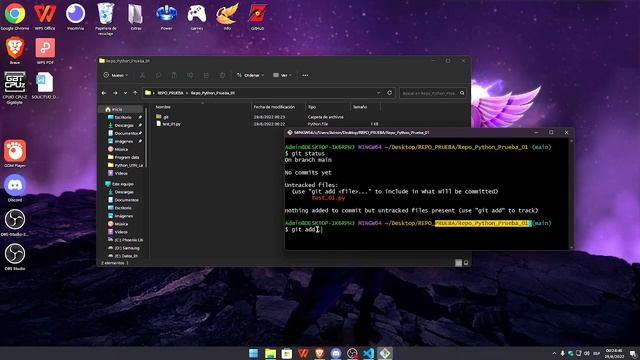Viewport: 640px width, 360px height.
Task: Expand the address bar history dropdown
Action: pos(378,93)
